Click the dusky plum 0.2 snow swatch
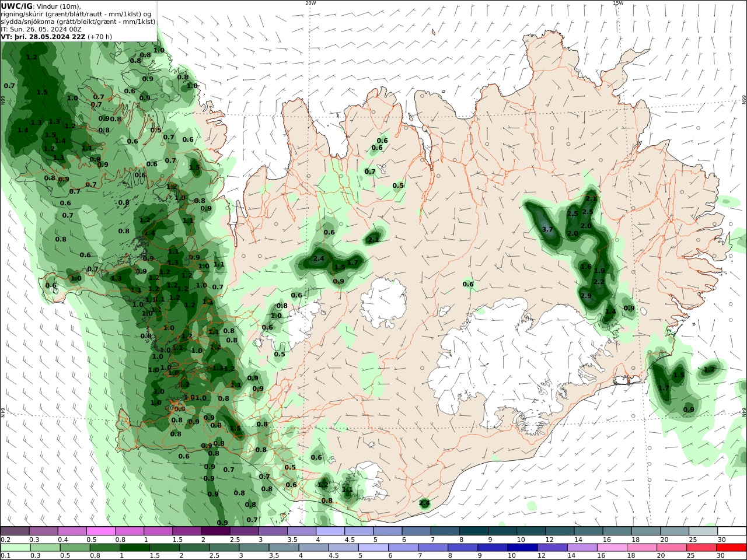 coord(15,531)
